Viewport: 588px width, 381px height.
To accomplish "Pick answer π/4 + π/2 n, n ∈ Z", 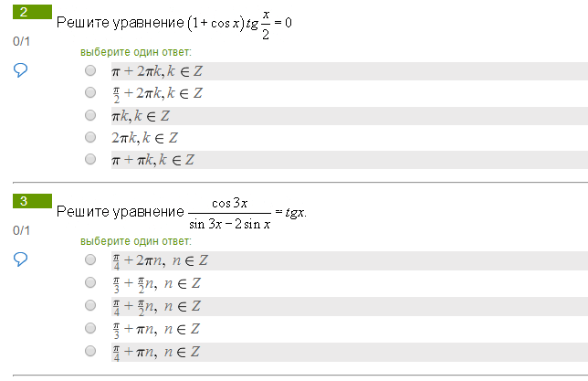I will (89, 305).
